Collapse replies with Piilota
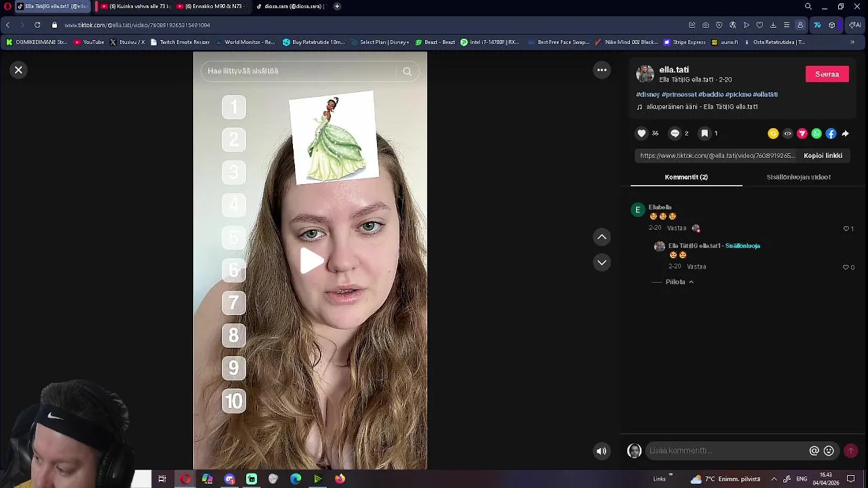This screenshot has height=488, width=868. tap(679, 282)
